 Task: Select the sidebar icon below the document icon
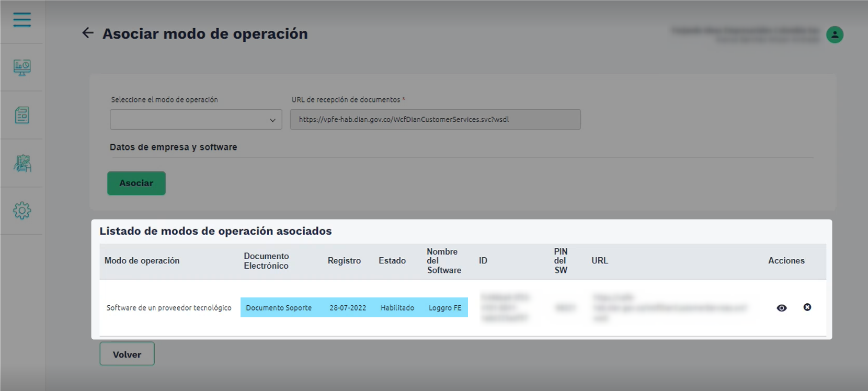pyautogui.click(x=22, y=164)
